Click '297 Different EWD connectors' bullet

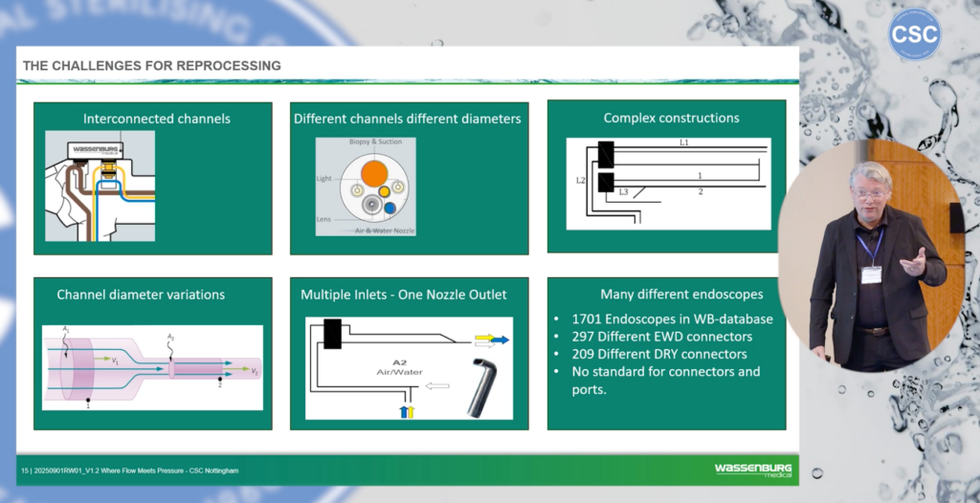click(662, 337)
